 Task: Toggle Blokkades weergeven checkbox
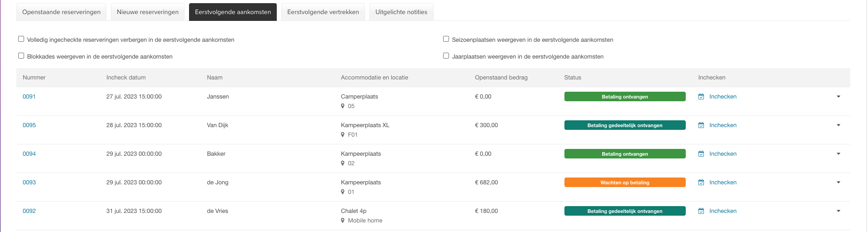pyautogui.click(x=21, y=56)
